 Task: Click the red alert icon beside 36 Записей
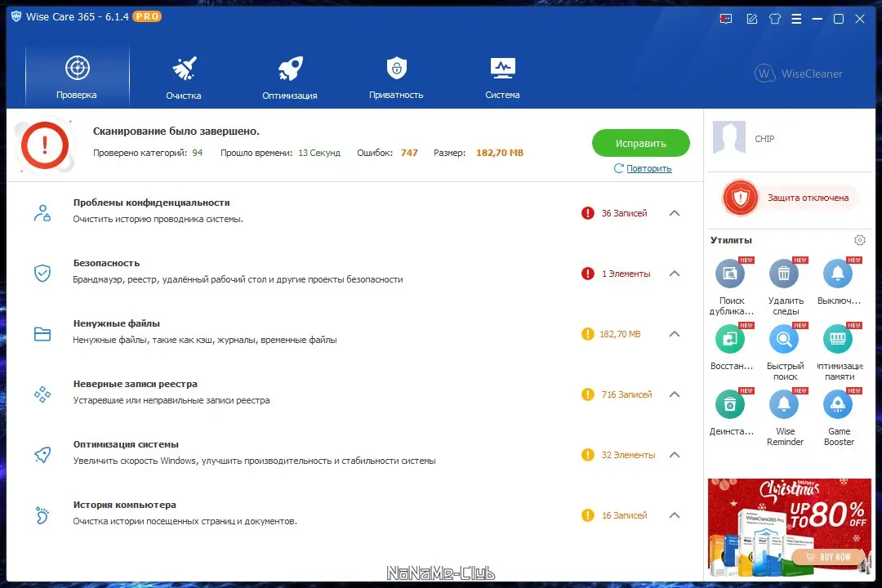[x=587, y=213]
